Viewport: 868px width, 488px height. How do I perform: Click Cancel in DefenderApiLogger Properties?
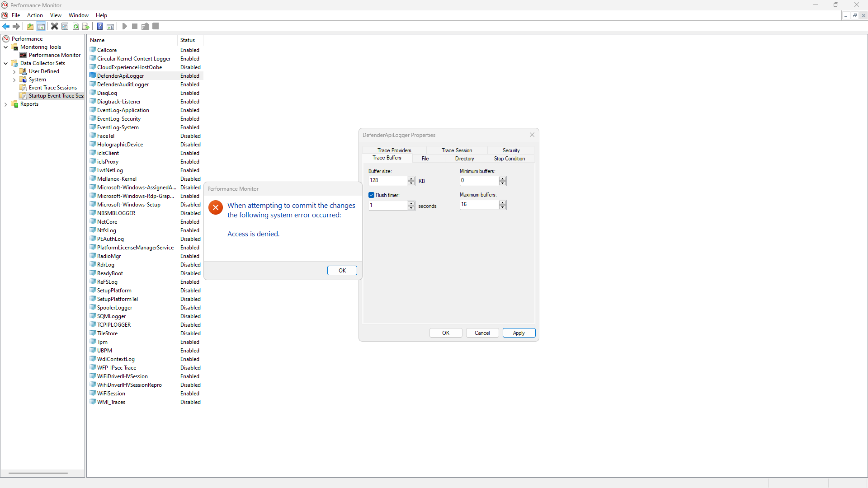click(x=482, y=333)
